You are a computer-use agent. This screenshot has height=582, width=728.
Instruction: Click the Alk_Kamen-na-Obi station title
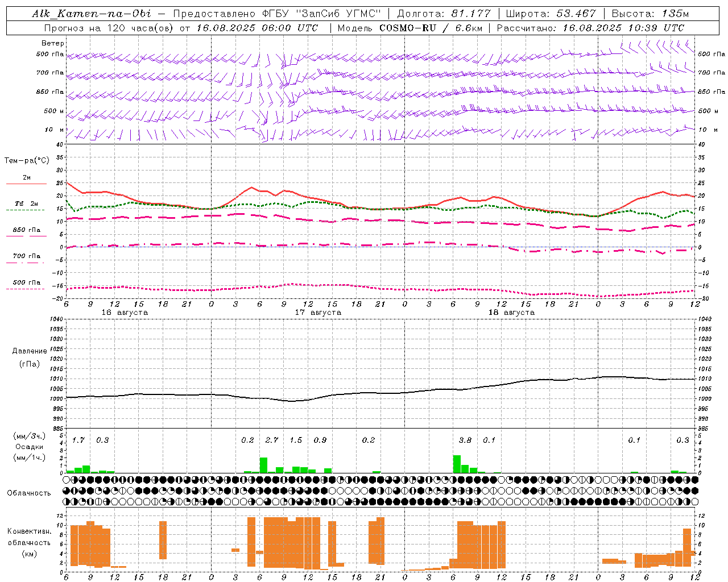click(92, 14)
